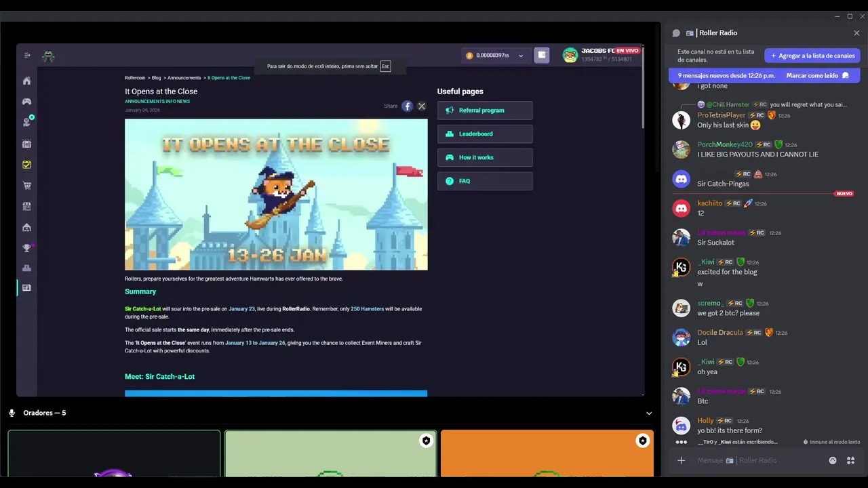Click the green second speaker tile
This screenshot has height=488, width=868.
(330, 453)
